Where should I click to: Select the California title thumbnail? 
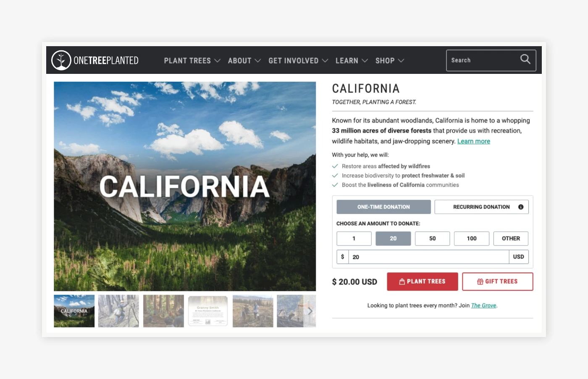tap(74, 311)
